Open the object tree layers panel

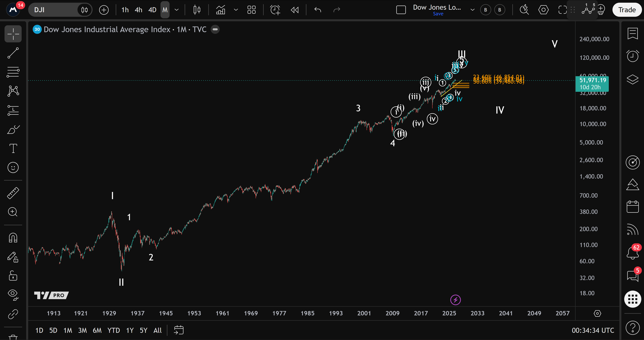(x=632, y=79)
